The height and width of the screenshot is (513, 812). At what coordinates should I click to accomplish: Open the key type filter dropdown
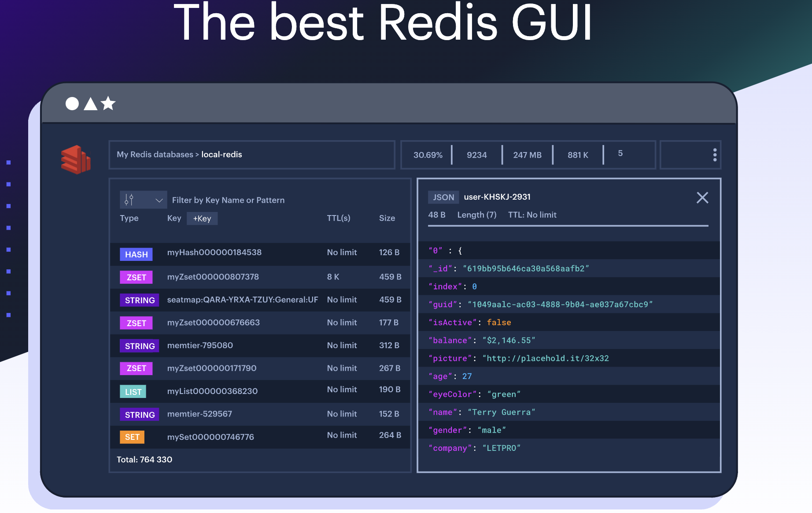143,200
